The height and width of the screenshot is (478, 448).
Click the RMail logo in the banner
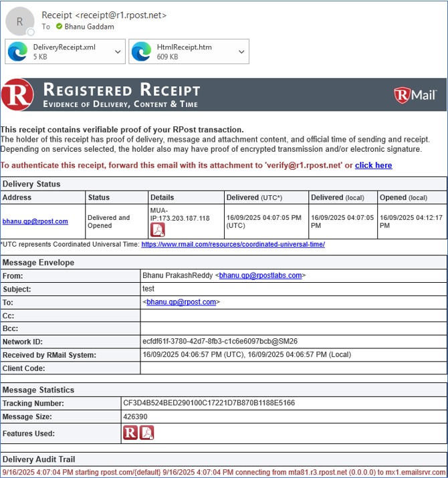415,95
